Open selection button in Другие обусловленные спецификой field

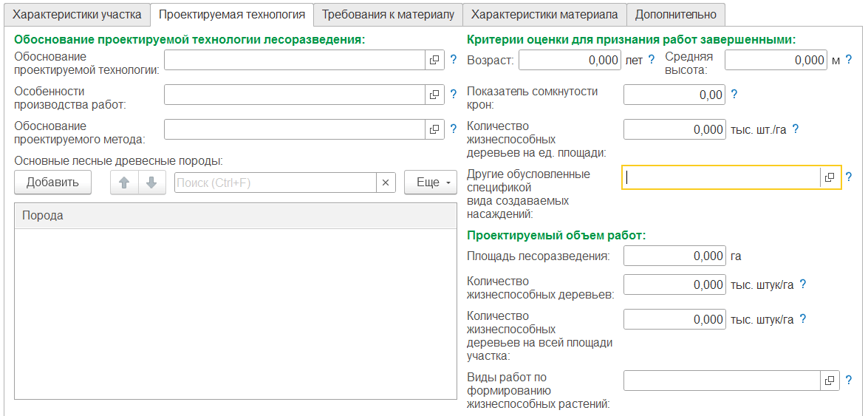(x=830, y=177)
